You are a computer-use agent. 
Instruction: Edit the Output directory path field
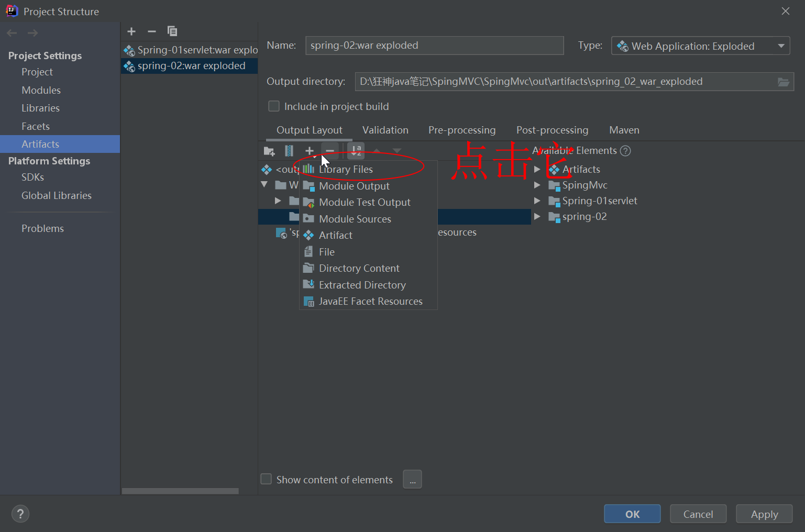pos(574,82)
